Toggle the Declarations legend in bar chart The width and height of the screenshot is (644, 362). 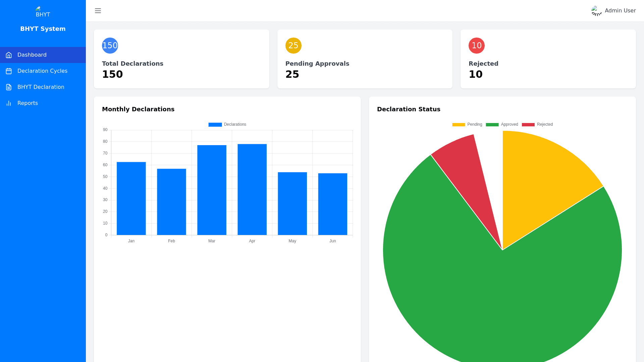click(227, 124)
